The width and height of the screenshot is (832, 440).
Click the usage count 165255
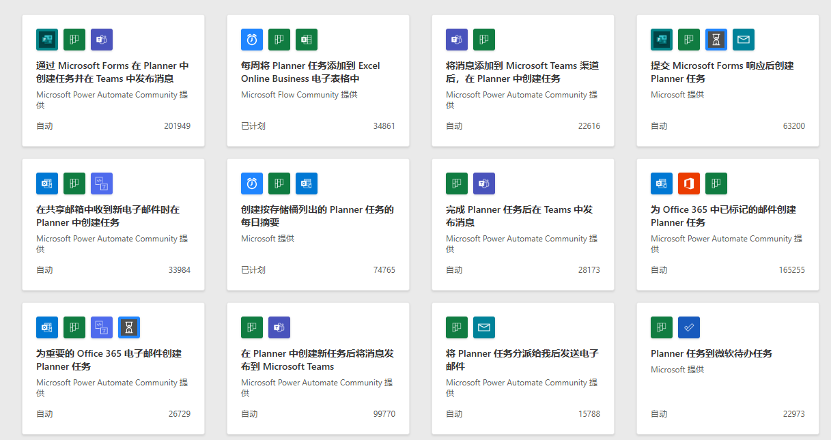tap(792, 270)
